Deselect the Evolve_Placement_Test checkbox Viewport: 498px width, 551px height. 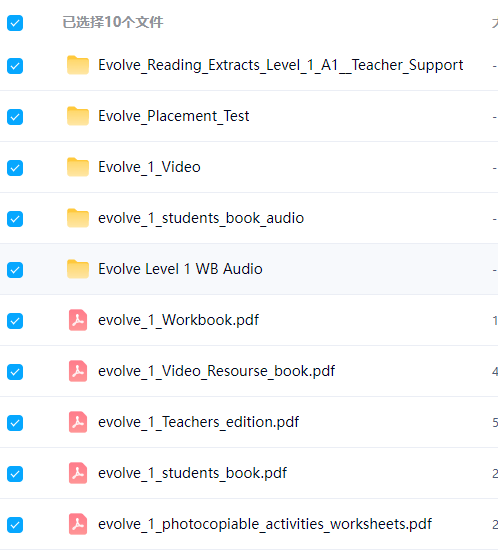[15, 117]
